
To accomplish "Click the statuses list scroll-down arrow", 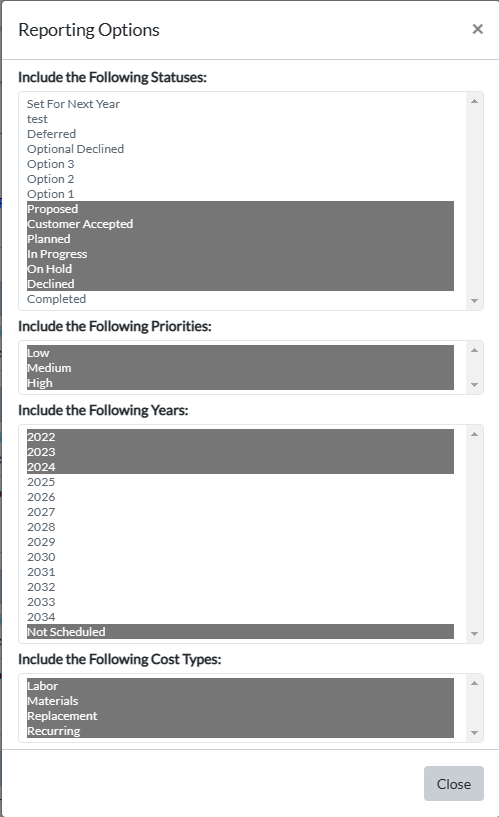I will click(x=474, y=301).
